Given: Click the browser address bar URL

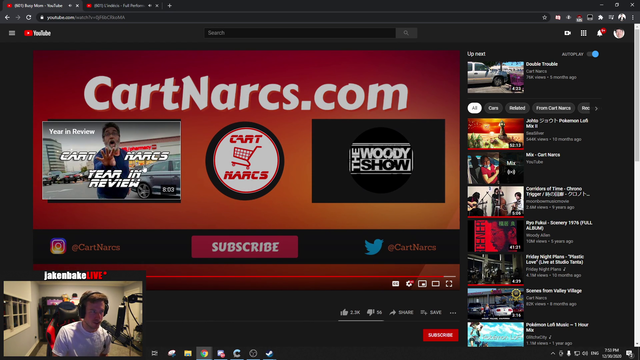Looking at the screenshot, I should pos(86,18).
